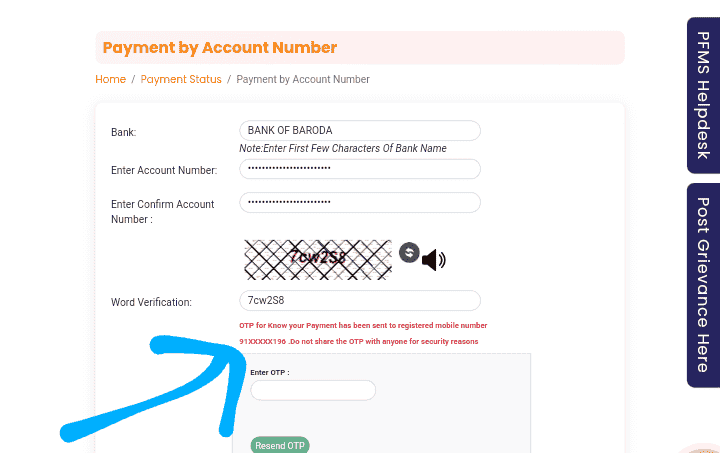This screenshot has height=453, width=720.
Task: Click the Word Verification label
Action: coord(151,302)
